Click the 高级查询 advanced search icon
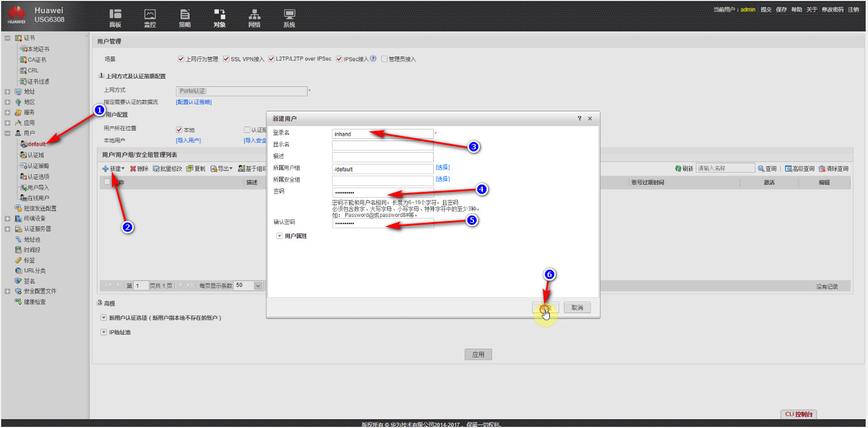Viewport: 868px width, 428px height. click(788, 169)
